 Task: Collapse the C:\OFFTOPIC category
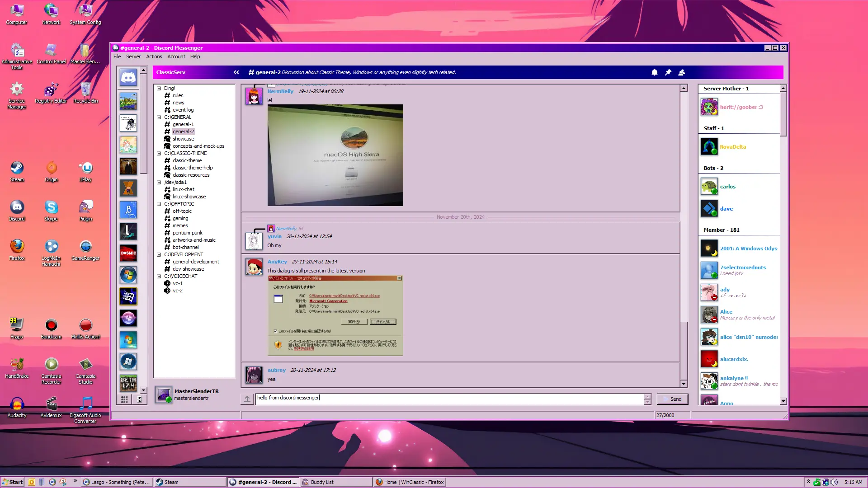pos(159,204)
